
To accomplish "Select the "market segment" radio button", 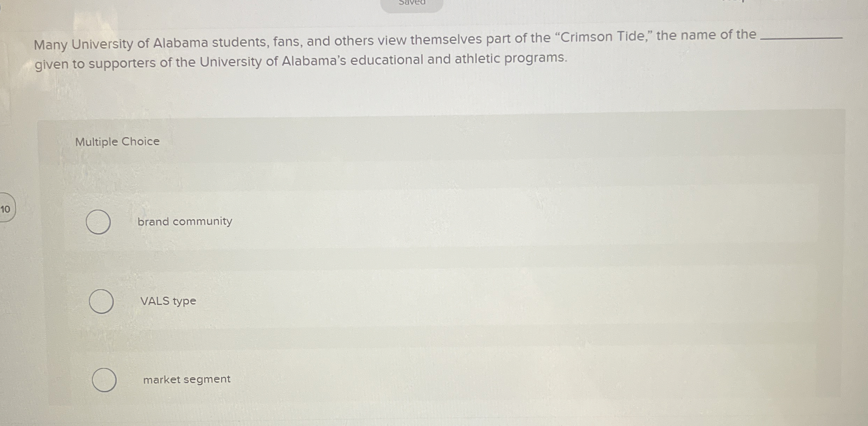I will [x=104, y=380].
